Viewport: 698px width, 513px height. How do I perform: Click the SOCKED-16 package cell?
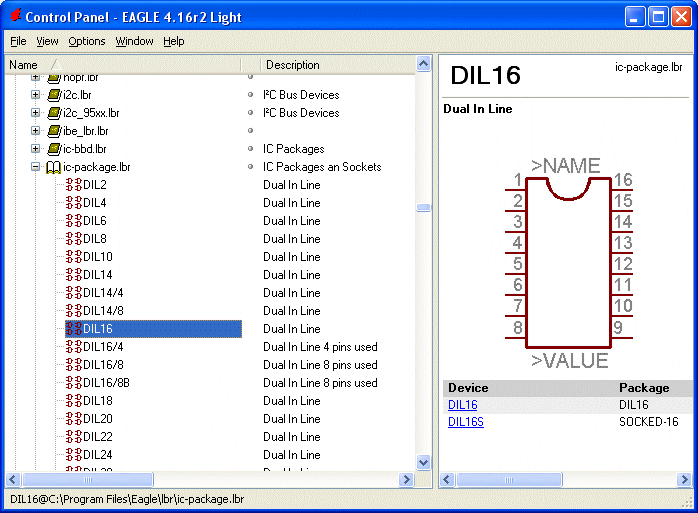tap(649, 422)
